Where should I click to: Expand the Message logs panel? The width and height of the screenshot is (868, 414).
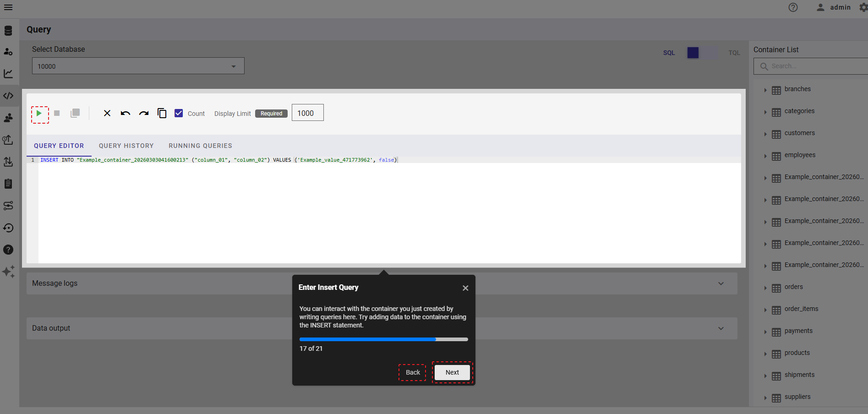721,283
